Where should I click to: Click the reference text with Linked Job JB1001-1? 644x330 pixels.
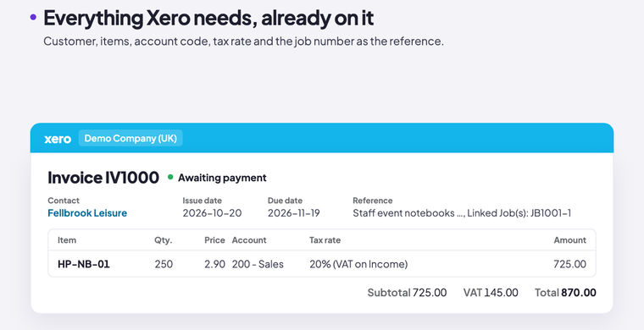pos(462,213)
